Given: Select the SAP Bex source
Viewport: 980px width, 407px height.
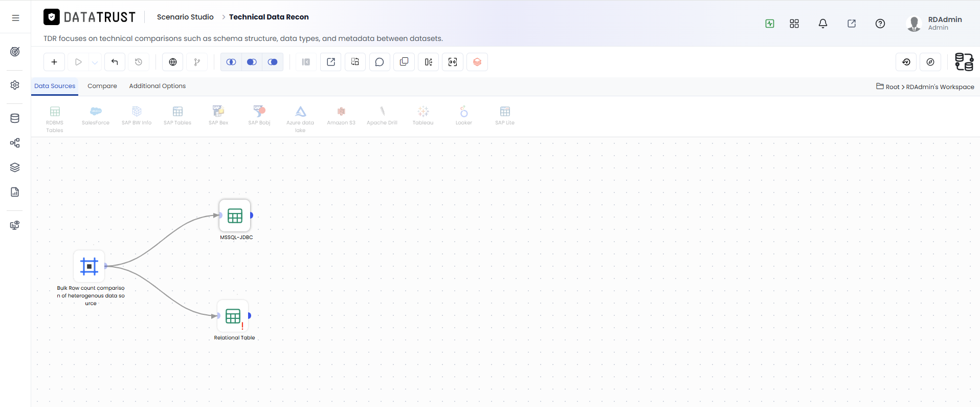Looking at the screenshot, I should pos(218,116).
